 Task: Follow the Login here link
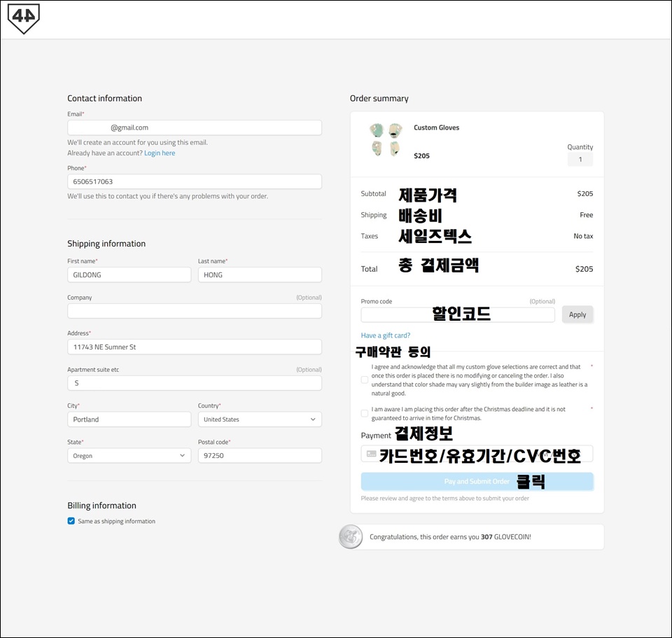(160, 153)
